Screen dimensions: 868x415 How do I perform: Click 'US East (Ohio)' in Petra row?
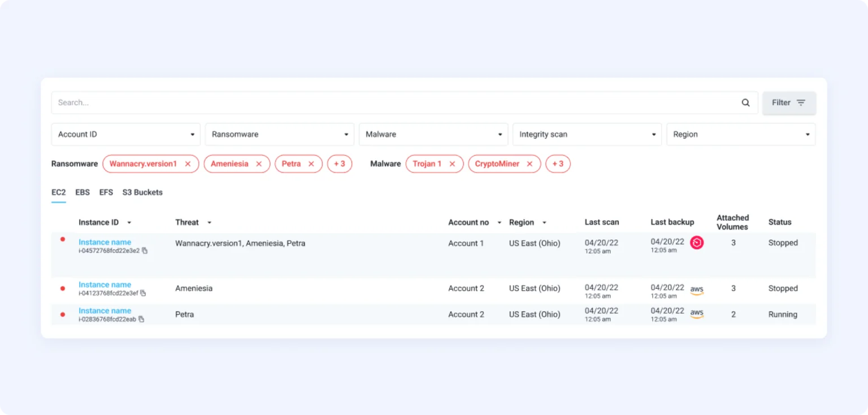[x=535, y=314]
